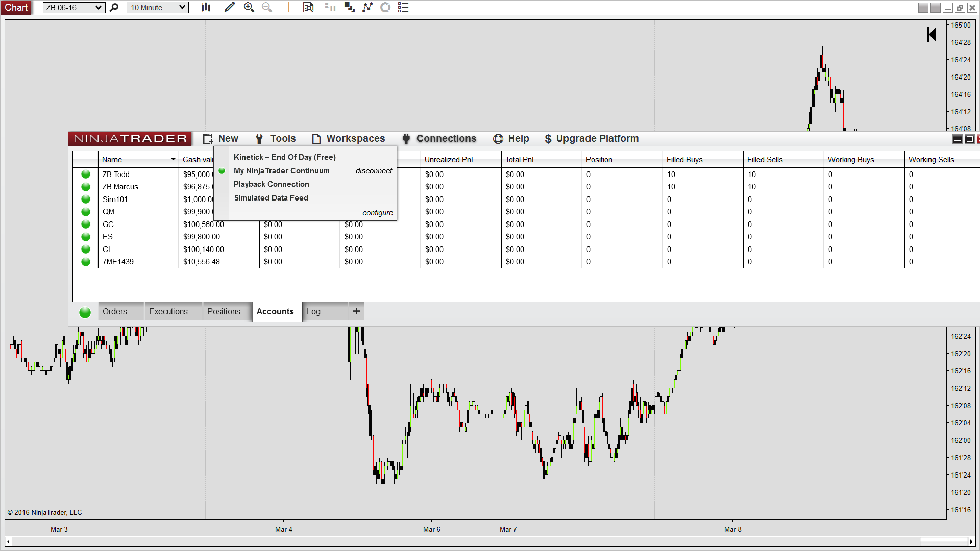Enable the Simulated Data Feed connection
Screen dimensions: 980x551
click(x=271, y=198)
